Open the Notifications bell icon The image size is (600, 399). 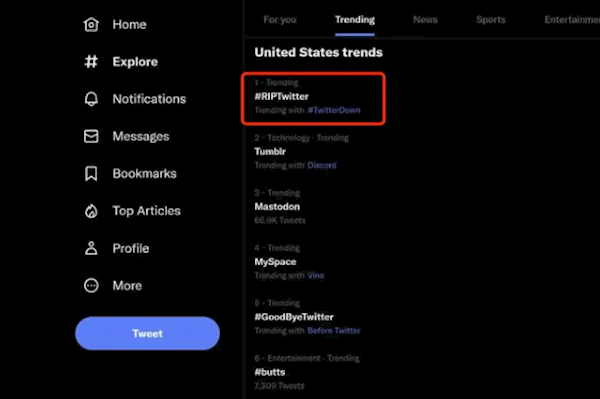click(91, 99)
